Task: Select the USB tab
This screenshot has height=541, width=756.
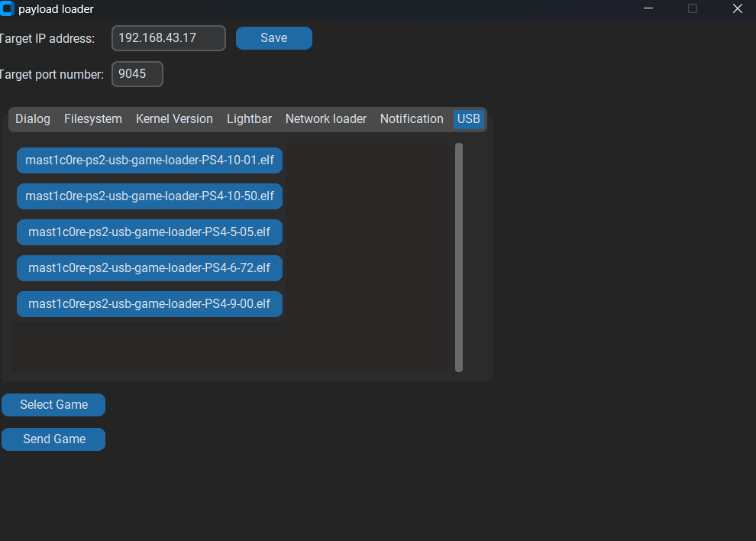Action: [469, 118]
